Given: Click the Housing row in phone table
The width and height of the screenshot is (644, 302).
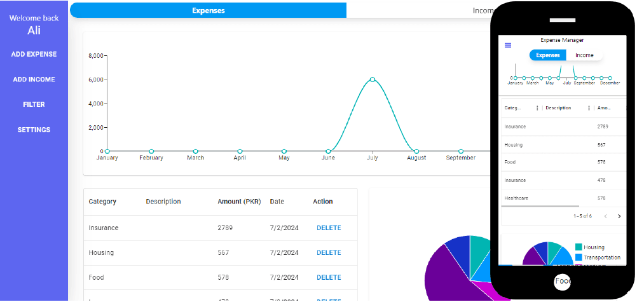Looking at the screenshot, I should click(563, 144).
